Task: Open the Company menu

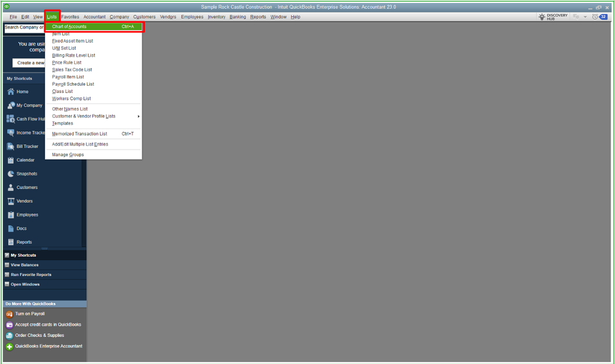Action: (x=119, y=17)
